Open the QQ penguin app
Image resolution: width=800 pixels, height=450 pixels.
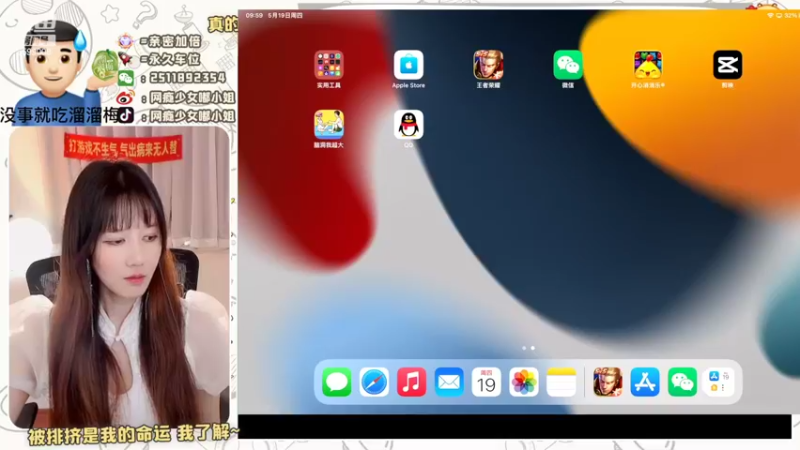pos(408,124)
